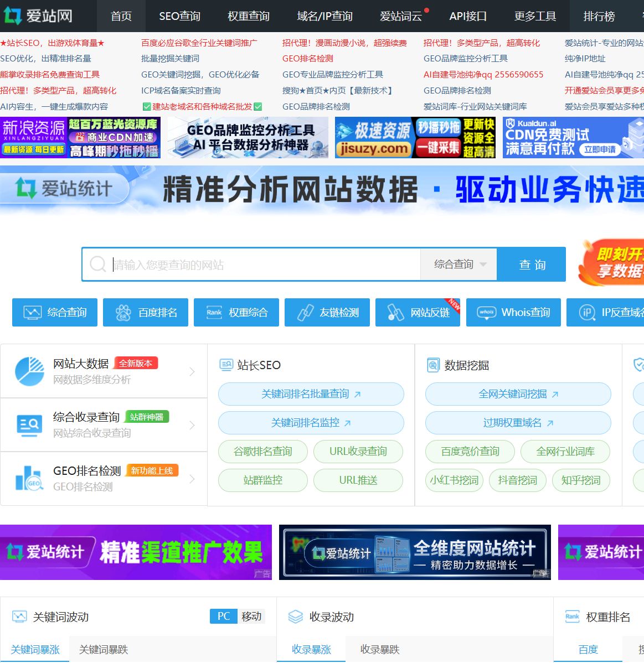Switch keyword fluctuation to PC
Image resolution: width=644 pixels, height=663 pixels.
point(223,616)
